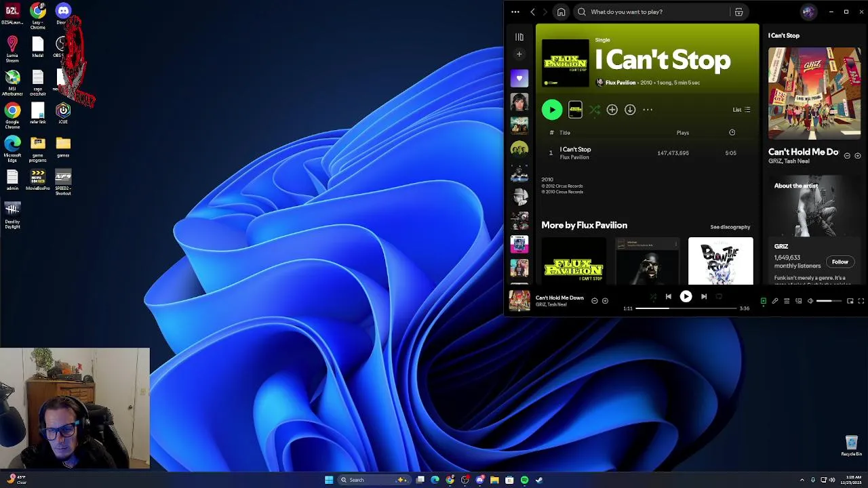The width and height of the screenshot is (868, 488).
Task: Skip to the next track
Action: click(x=703, y=297)
